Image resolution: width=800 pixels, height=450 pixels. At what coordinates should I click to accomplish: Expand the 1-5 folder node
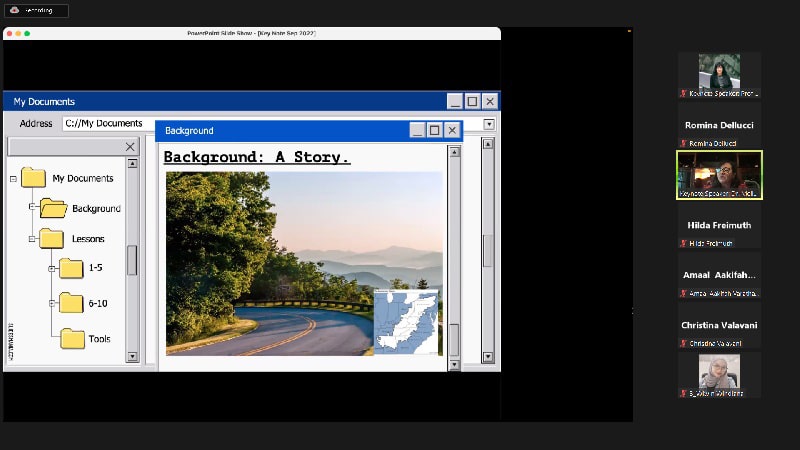52,269
